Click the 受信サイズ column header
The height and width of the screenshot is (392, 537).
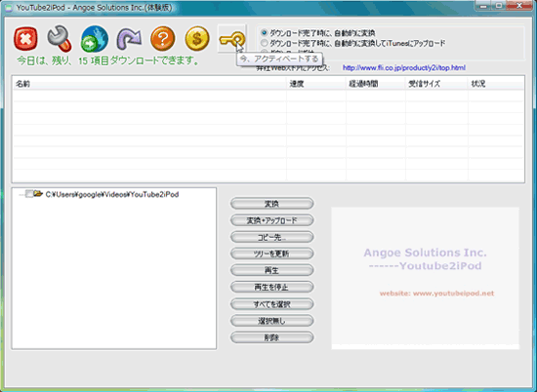[436, 84]
